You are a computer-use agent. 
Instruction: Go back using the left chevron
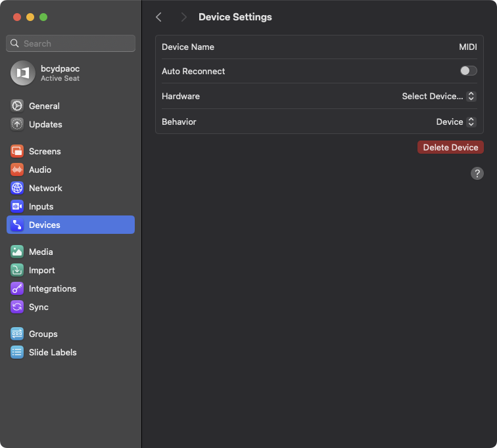coord(158,17)
